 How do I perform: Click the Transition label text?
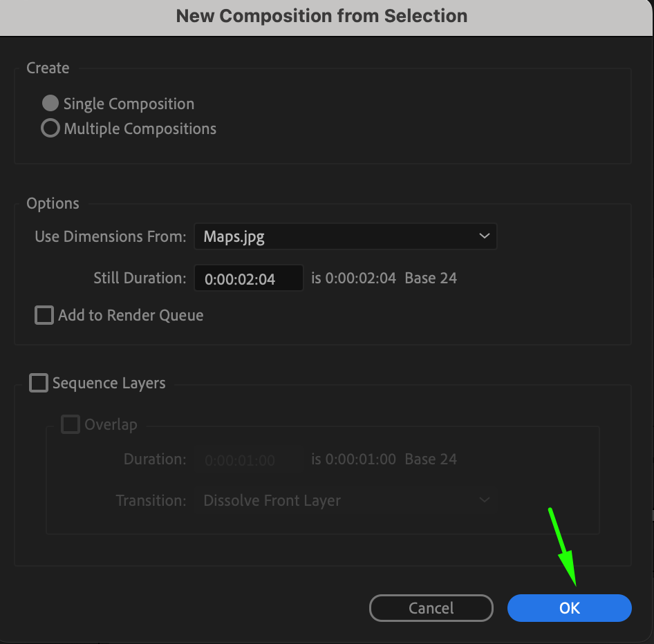(x=151, y=500)
